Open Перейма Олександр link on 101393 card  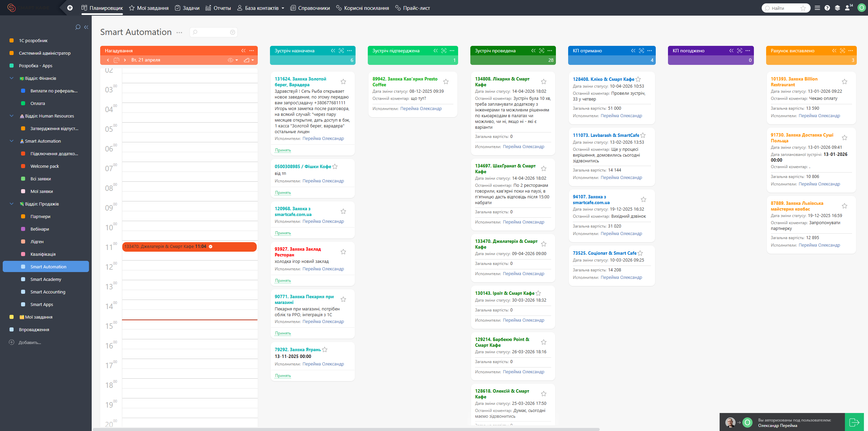pyautogui.click(x=819, y=116)
